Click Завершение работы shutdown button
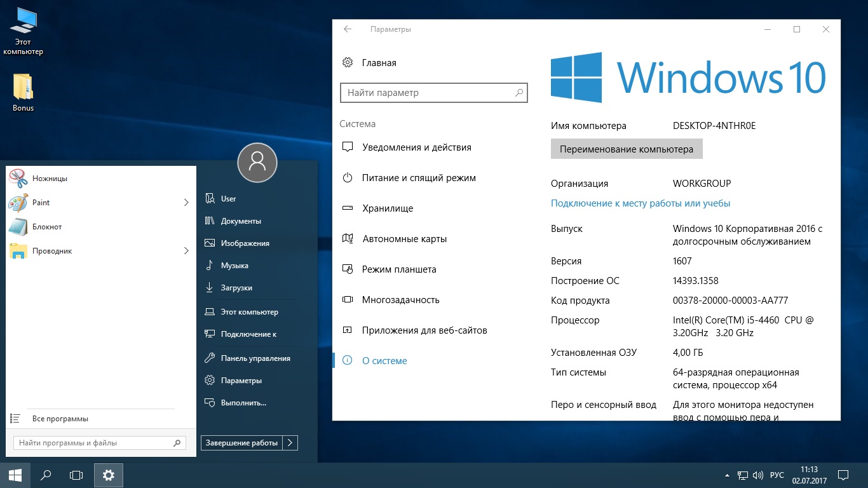Viewport: 868px width, 488px height. [x=242, y=443]
